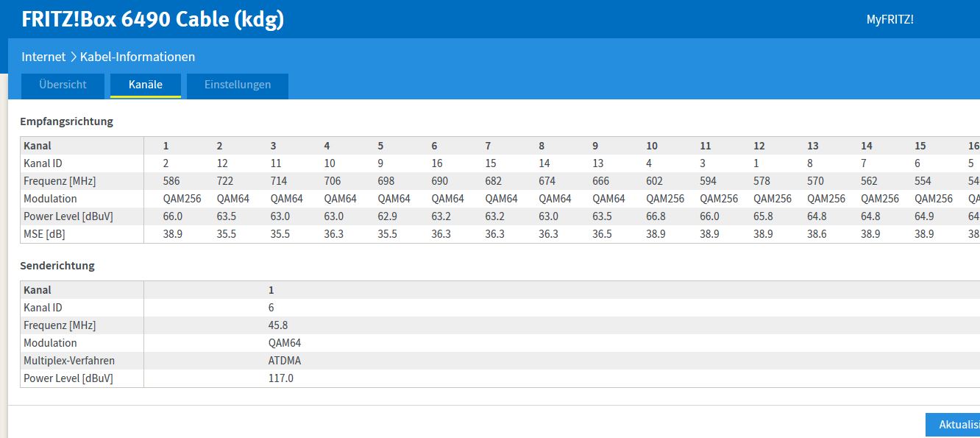Open the MyFRITZ! link in header
This screenshot has width=980, height=438.
pyautogui.click(x=890, y=19)
